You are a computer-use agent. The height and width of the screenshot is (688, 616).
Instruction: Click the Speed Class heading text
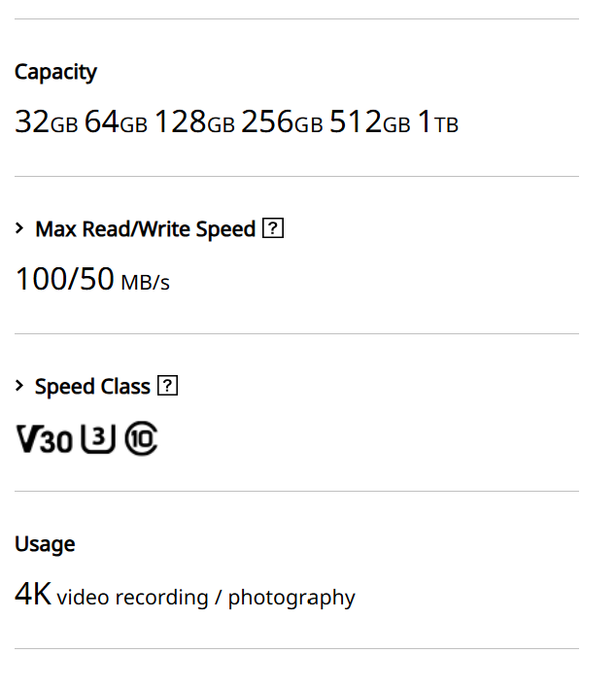(92, 387)
